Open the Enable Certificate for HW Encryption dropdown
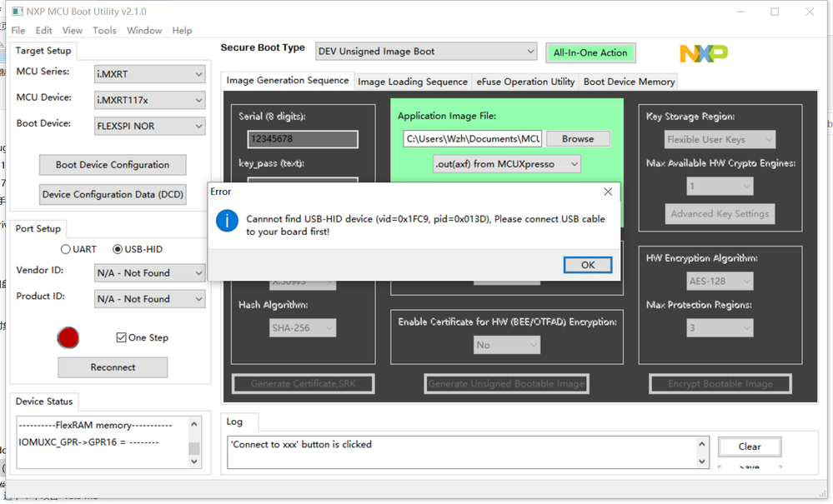 [x=507, y=345]
